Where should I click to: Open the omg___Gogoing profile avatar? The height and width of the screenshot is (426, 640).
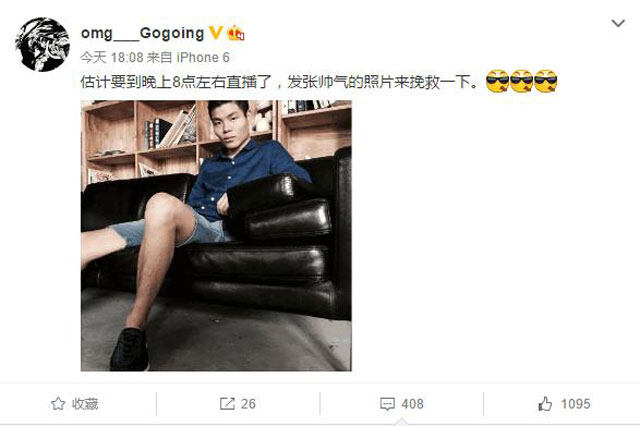pos(42,44)
